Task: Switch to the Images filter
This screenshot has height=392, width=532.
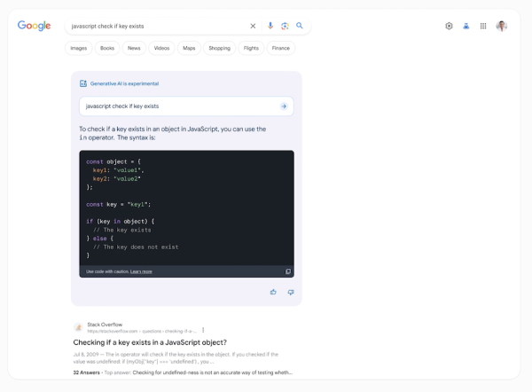Action: click(79, 48)
